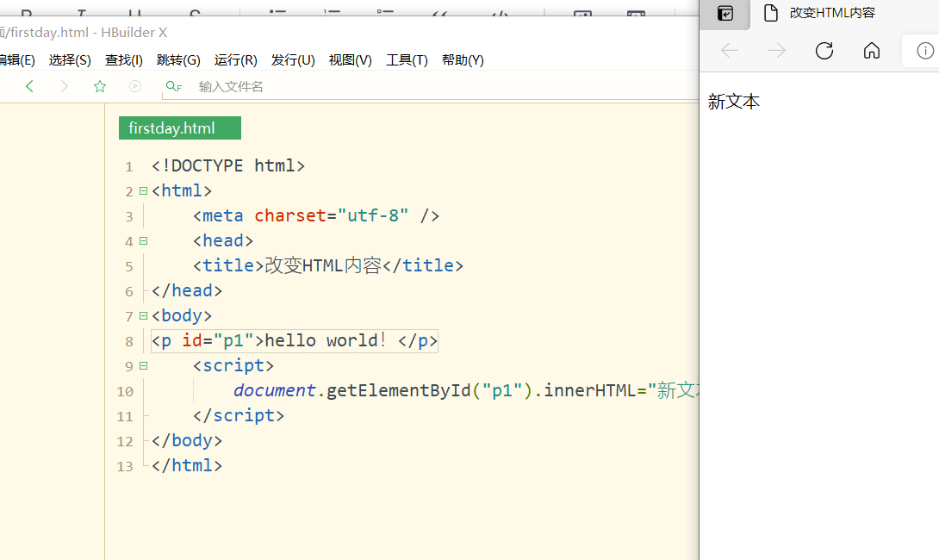Image resolution: width=939 pixels, height=560 pixels.
Task: Click the closing </script> tag line
Action: [239, 415]
